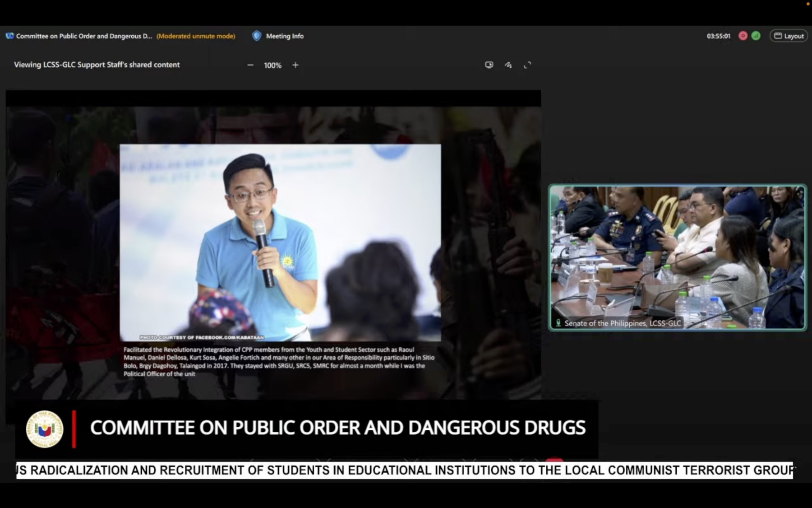Click the 03:55:01 meeting timer
812x508 pixels.
(x=718, y=36)
